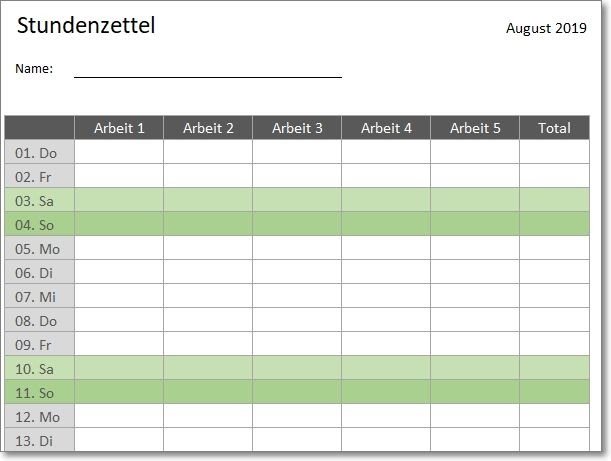Select the Total column header
The height and width of the screenshot is (461, 611).
(x=554, y=128)
